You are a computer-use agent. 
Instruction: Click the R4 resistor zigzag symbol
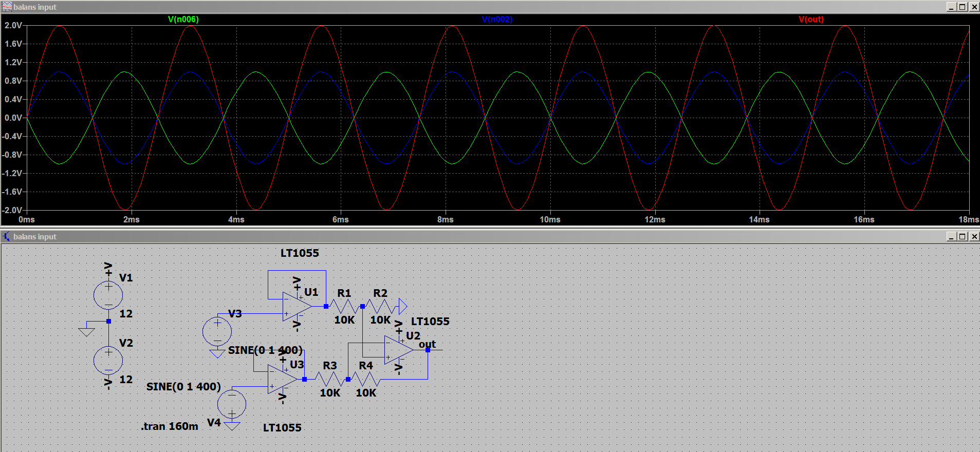click(x=365, y=379)
